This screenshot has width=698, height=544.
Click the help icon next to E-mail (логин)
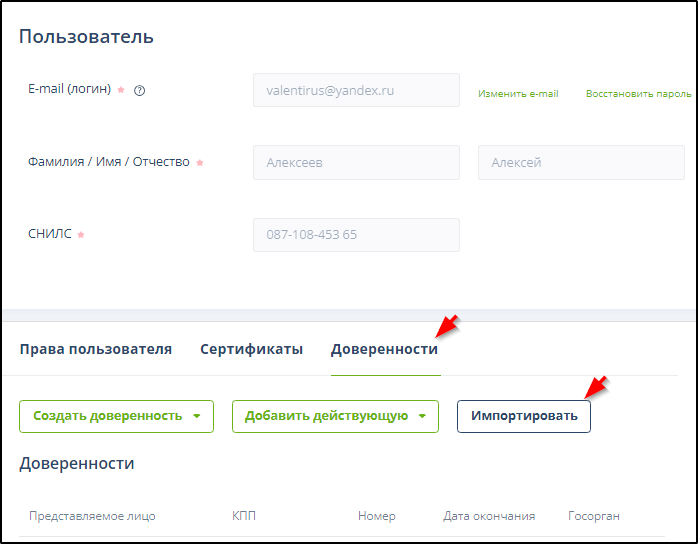pos(140,90)
